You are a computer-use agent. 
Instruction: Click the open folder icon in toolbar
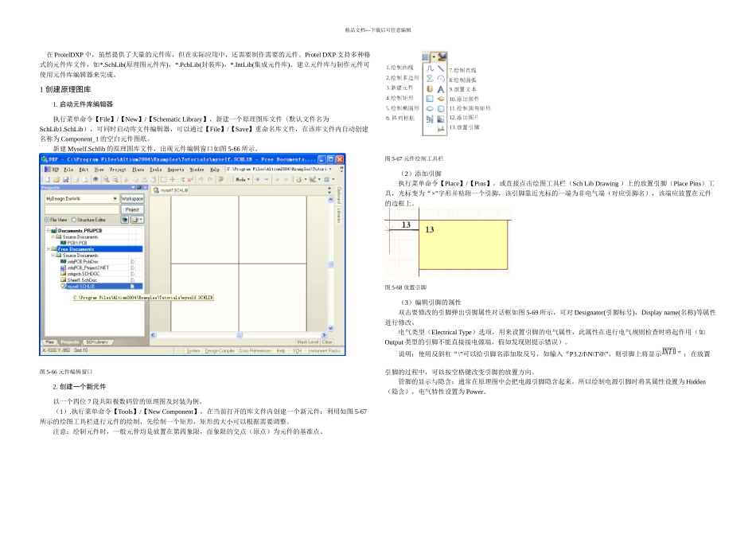tap(57, 179)
